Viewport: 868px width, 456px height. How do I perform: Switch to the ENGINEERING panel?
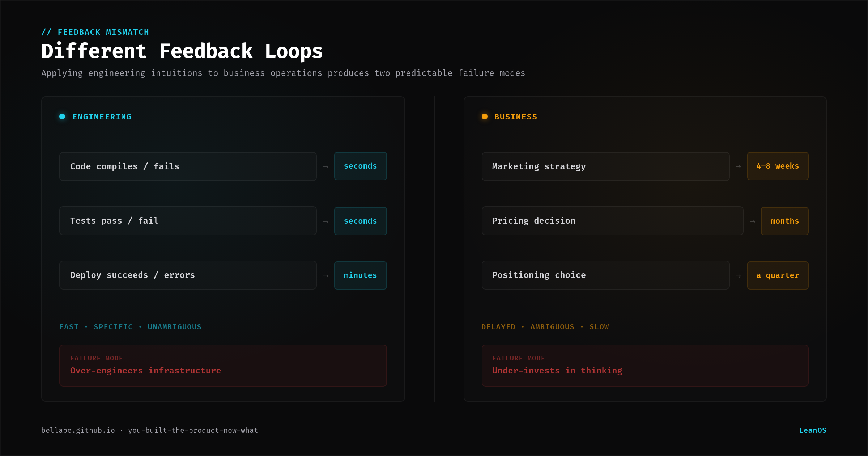(x=102, y=117)
